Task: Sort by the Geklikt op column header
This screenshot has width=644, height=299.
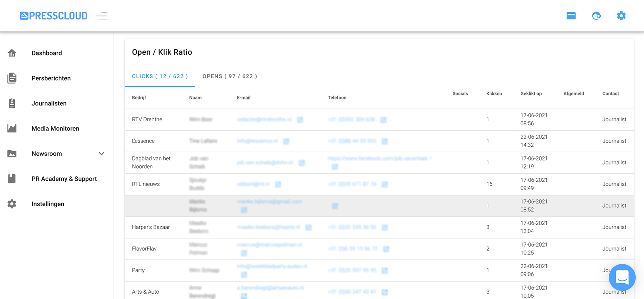Action: pyautogui.click(x=531, y=94)
